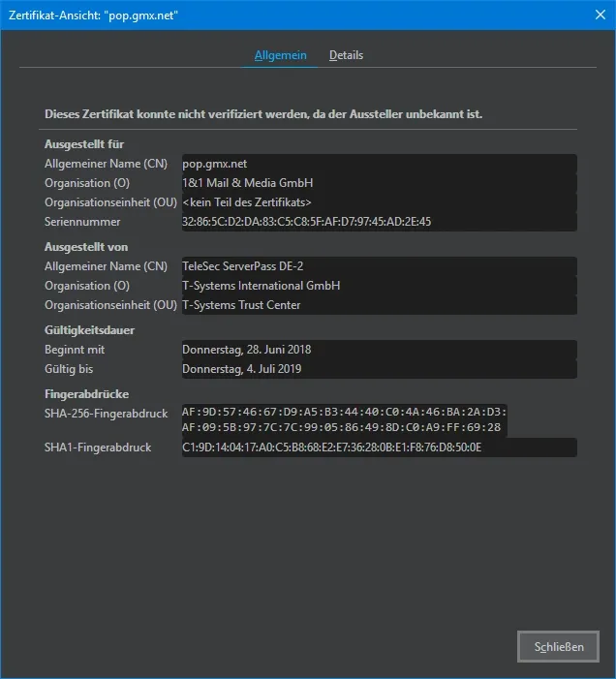This screenshot has height=679, width=616.
Task: Switch to the Allgemein tab
Action: pos(280,55)
